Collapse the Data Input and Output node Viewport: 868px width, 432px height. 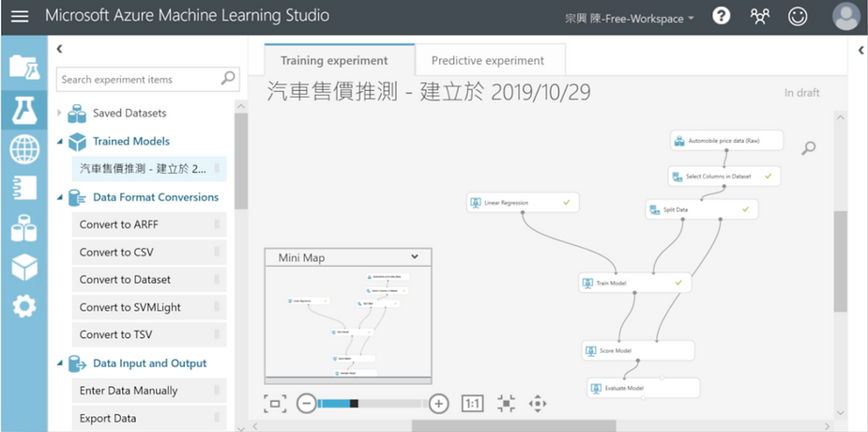(x=60, y=363)
